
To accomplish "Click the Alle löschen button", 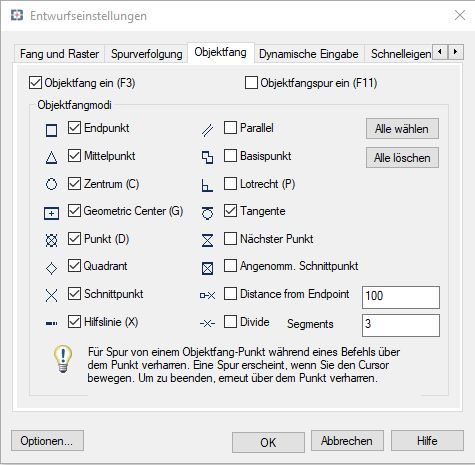I will tap(402, 158).
